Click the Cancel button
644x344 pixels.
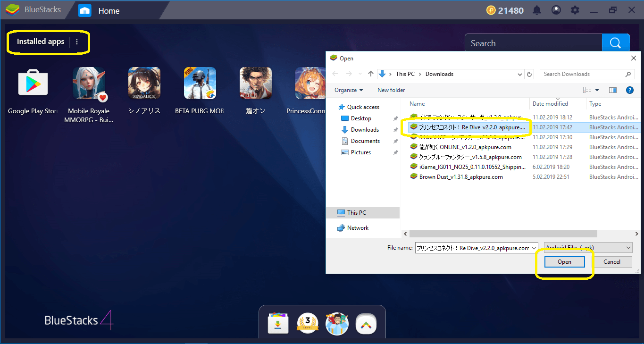[x=612, y=262]
